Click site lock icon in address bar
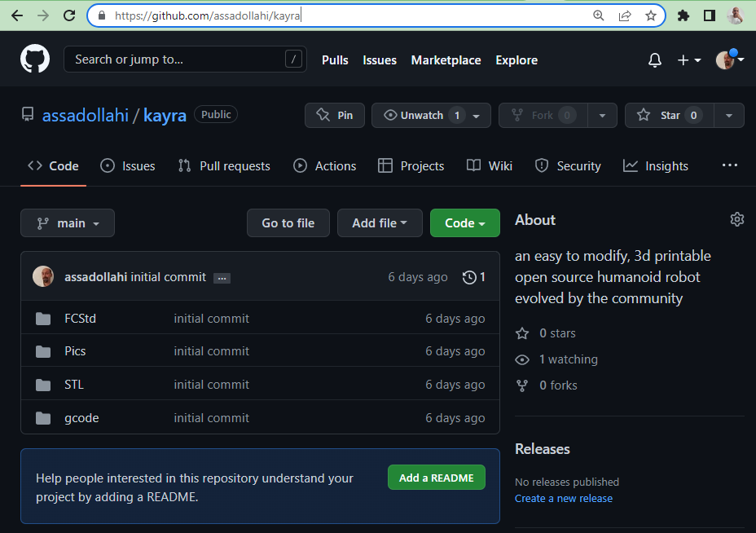Screen dimensions: 756x533 click(x=102, y=15)
